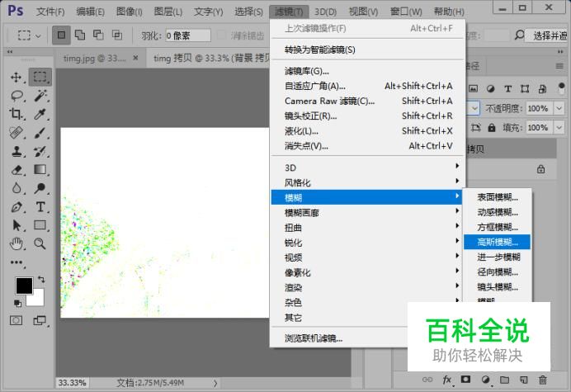This screenshot has width=571, height=392.
Task: Open the 编辑(E) menu
Action: coord(90,12)
